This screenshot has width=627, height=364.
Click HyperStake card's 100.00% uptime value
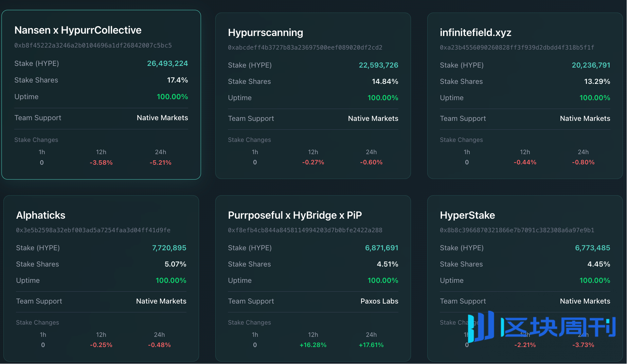pos(595,280)
